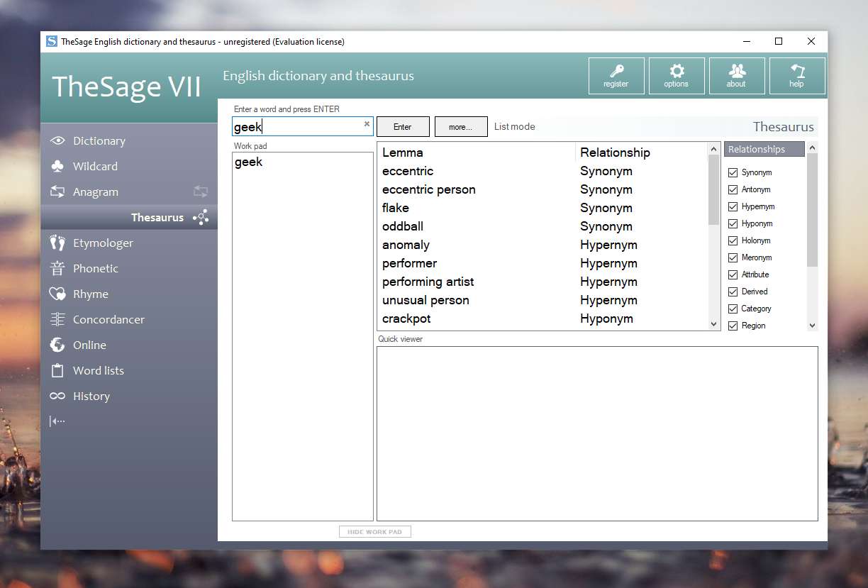
Task: Open the Dictionary eye icon
Action: click(x=57, y=141)
